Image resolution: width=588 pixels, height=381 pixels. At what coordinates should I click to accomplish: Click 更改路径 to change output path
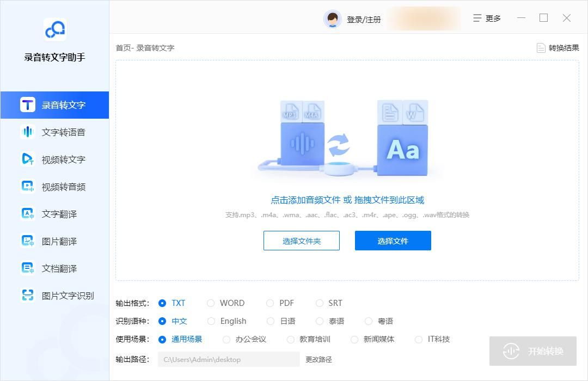(318, 359)
